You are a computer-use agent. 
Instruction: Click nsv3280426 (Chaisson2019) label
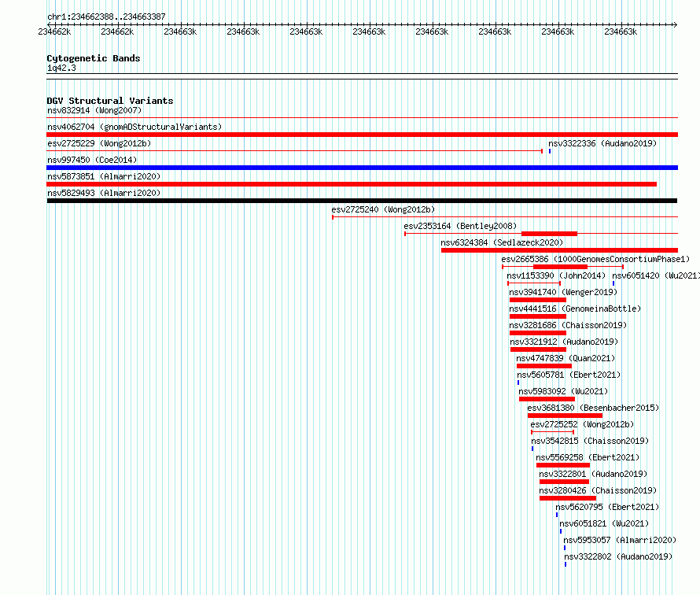click(598, 490)
